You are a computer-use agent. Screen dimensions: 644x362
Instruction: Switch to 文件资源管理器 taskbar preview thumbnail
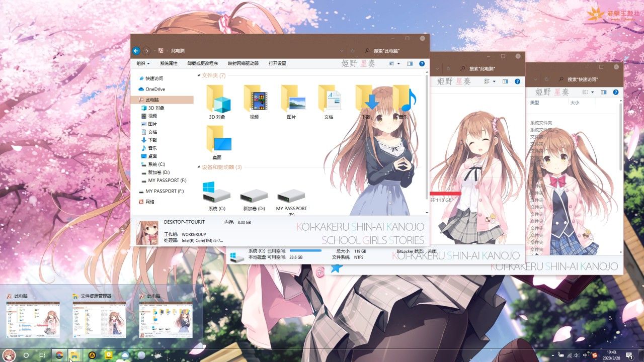click(99, 319)
